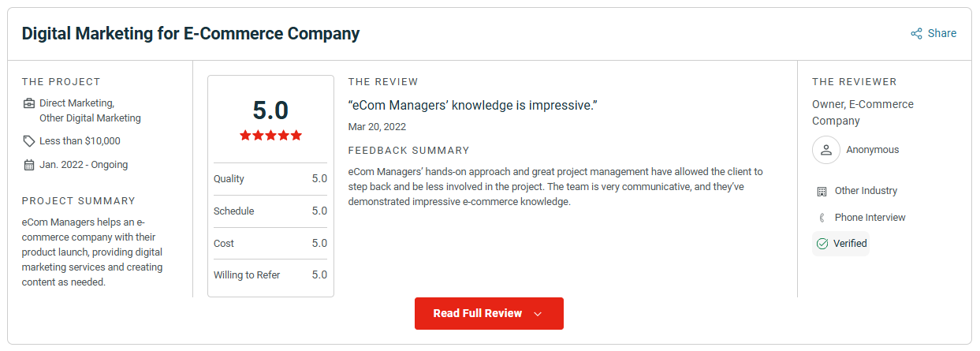The height and width of the screenshot is (351, 980).
Task: Click the 5.0 overall score
Action: [270, 110]
